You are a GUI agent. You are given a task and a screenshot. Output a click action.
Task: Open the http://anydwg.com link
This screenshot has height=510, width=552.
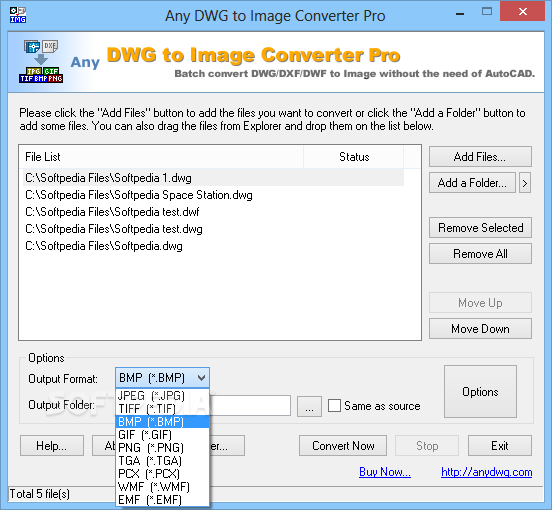pyautogui.click(x=487, y=472)
